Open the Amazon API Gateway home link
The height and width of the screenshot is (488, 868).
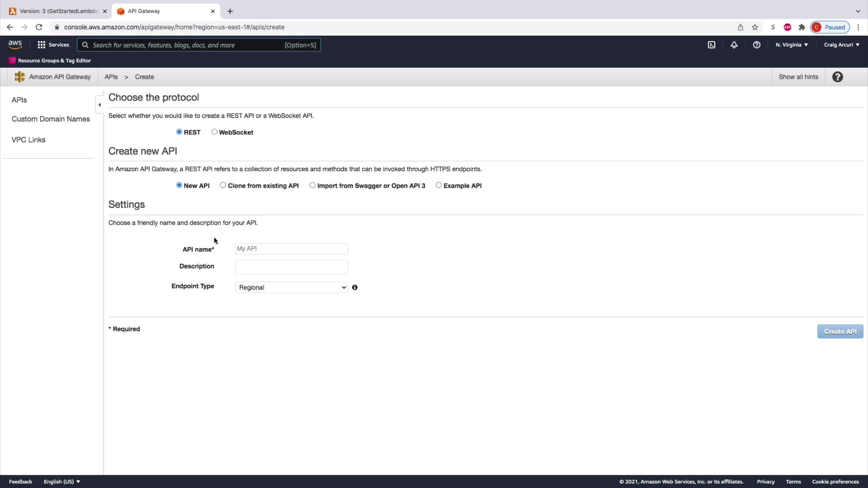click(x=60, y=77)
